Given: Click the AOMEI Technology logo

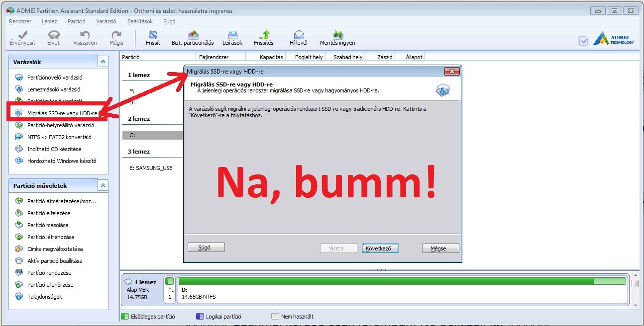Looking at the screenshot, I should click(614, 39).
